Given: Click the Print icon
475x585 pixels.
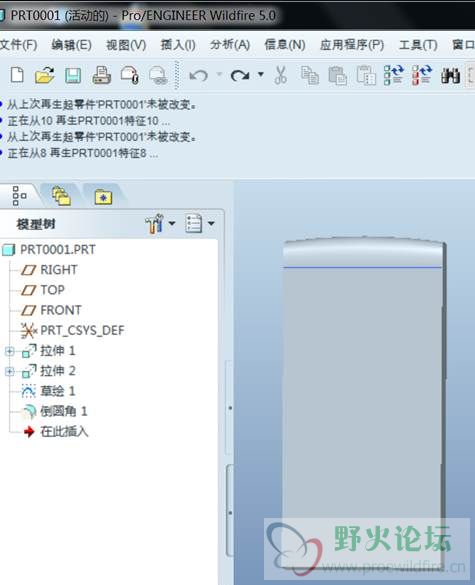Looking at the screenshot, I should pos(101,75).
